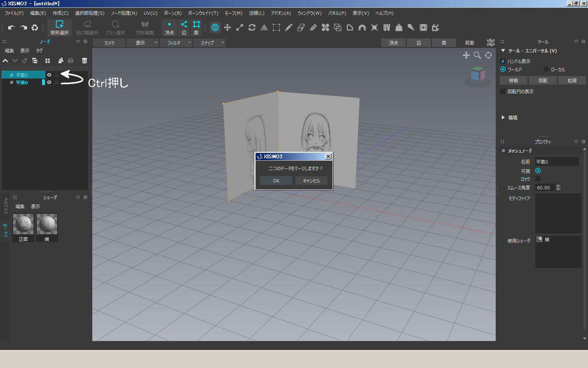Select the dashed-rectangle tool icon in toolbar
588x368 pixels.
(x=276, y=27)
